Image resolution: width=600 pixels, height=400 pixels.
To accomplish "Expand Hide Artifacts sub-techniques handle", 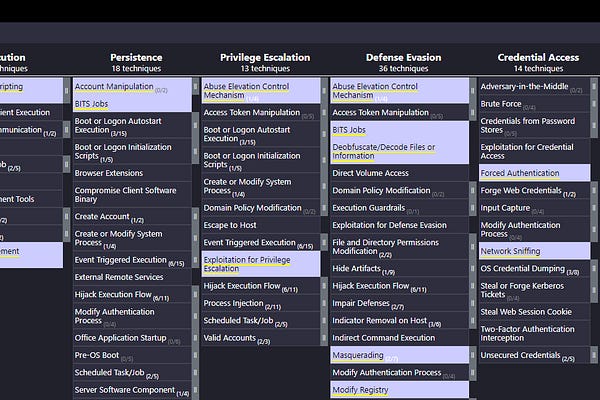I will click(473, 268).
